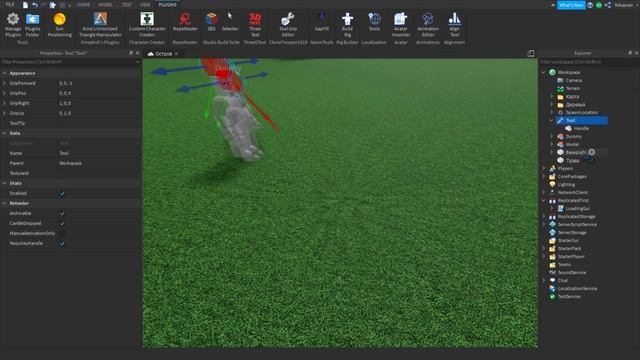Toggle the RequiresHandle checkbox
This screenshot has height=360, width=640.
pos(62,243)
